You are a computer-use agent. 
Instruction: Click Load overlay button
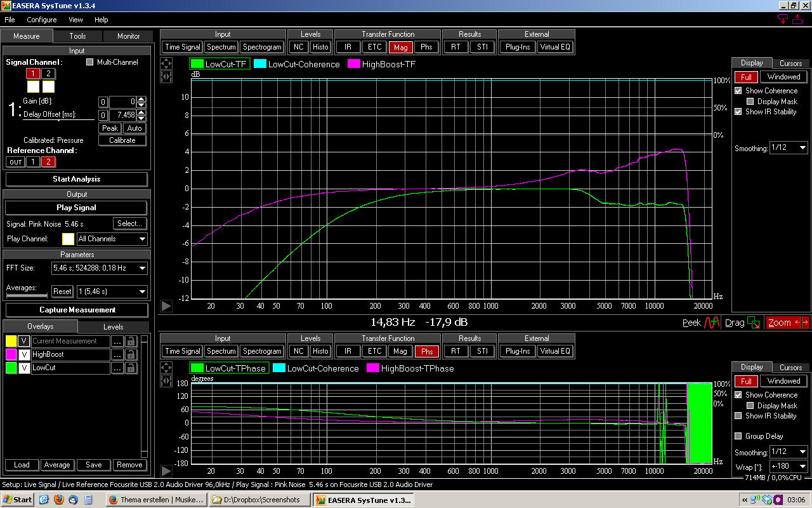(x=22, y=465)
